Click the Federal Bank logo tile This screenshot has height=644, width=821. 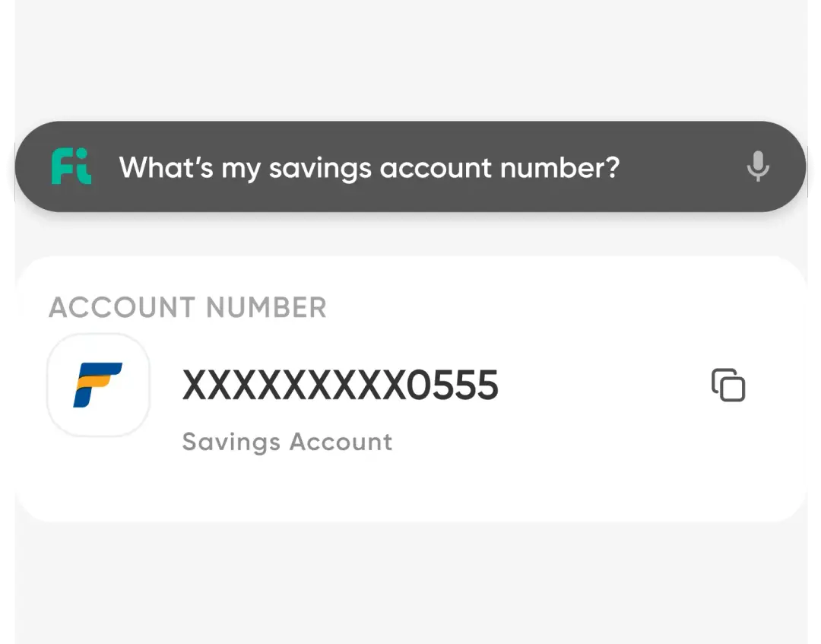pos(99,385)
